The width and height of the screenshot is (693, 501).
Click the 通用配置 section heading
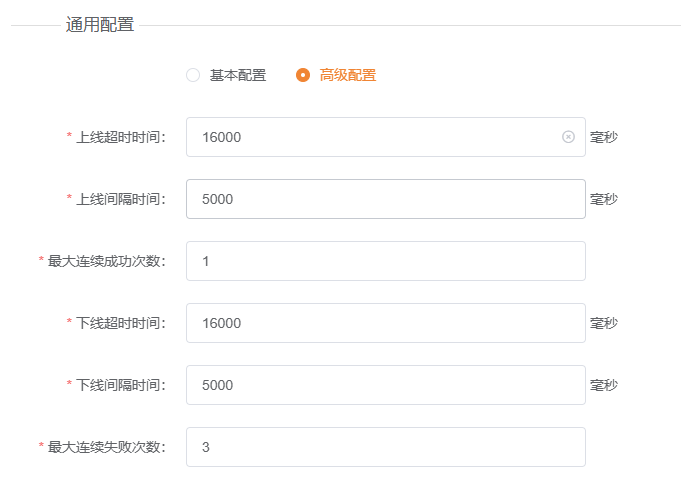[x=100, y=24]
